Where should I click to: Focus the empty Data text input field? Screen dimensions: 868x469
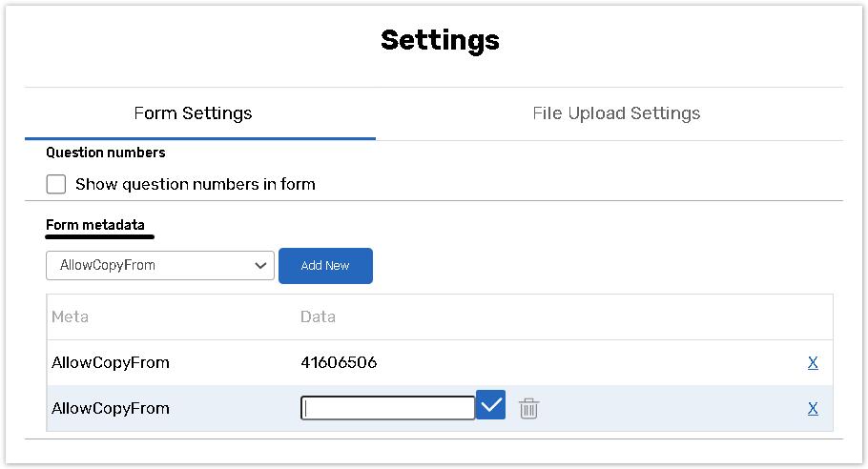(387, 408)
